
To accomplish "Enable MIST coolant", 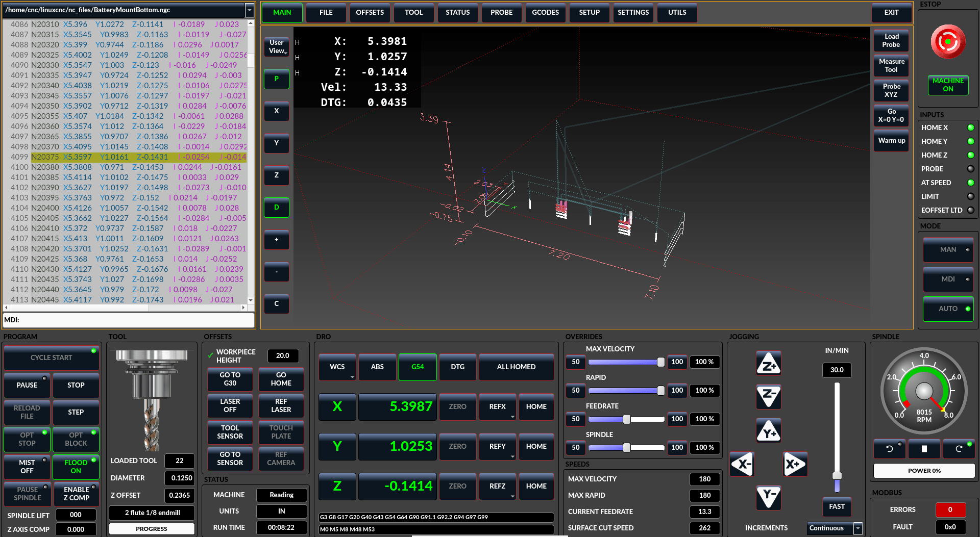I will tap(27, 467).
